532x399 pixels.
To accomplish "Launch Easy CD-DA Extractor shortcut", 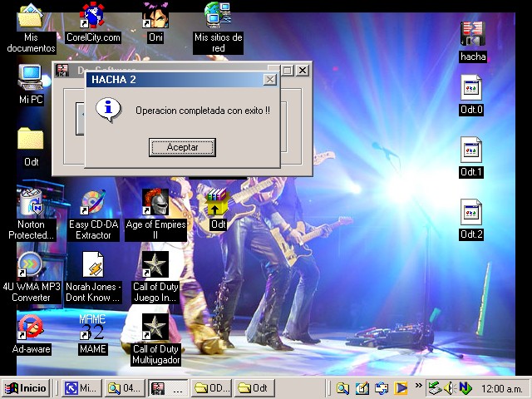I will (x=92, y=203).
